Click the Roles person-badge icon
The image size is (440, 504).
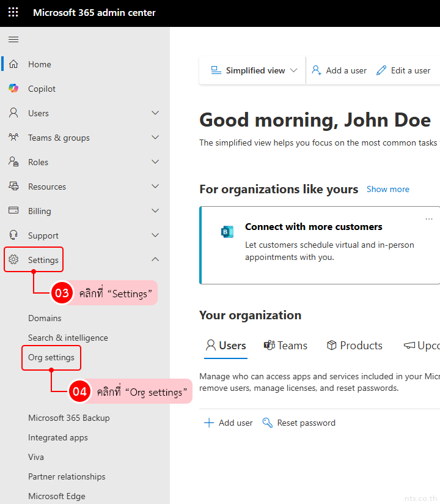tap(13, 161)
